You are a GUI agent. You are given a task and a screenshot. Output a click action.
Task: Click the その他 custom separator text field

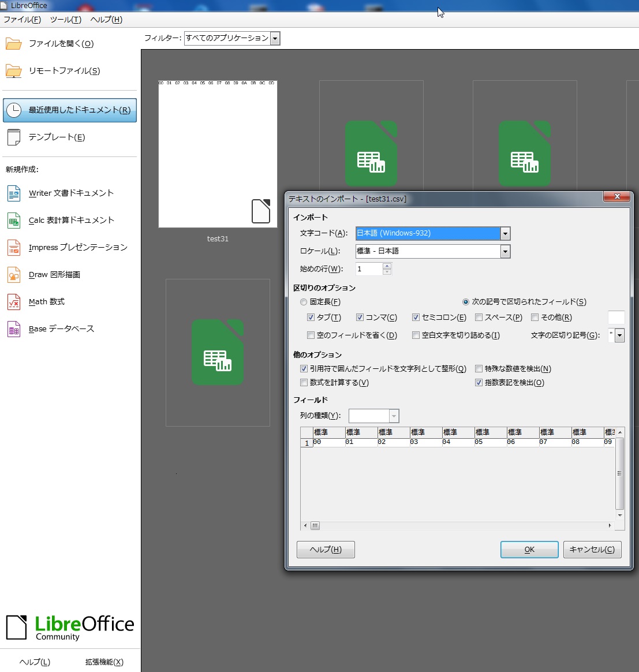[x=616, y=318]
